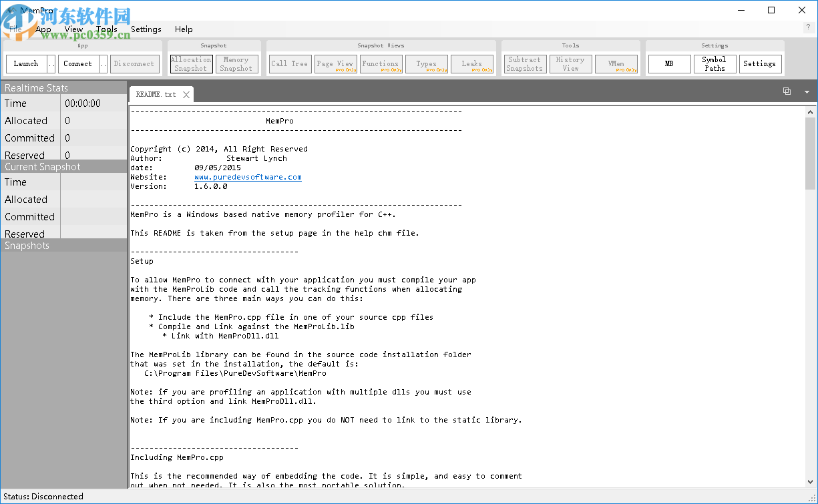Open the Types view
818x504 pixels.
click(427, 63)
